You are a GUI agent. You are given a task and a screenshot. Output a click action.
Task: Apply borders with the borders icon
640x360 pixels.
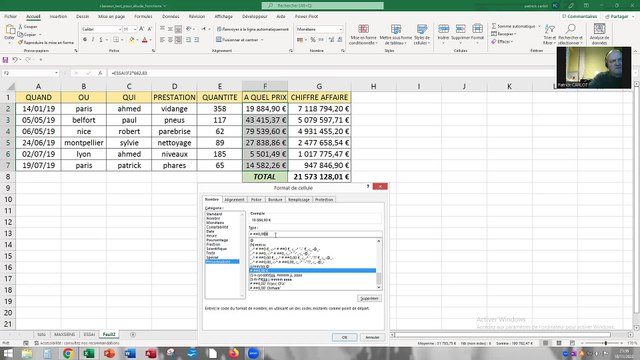(116, 40)
